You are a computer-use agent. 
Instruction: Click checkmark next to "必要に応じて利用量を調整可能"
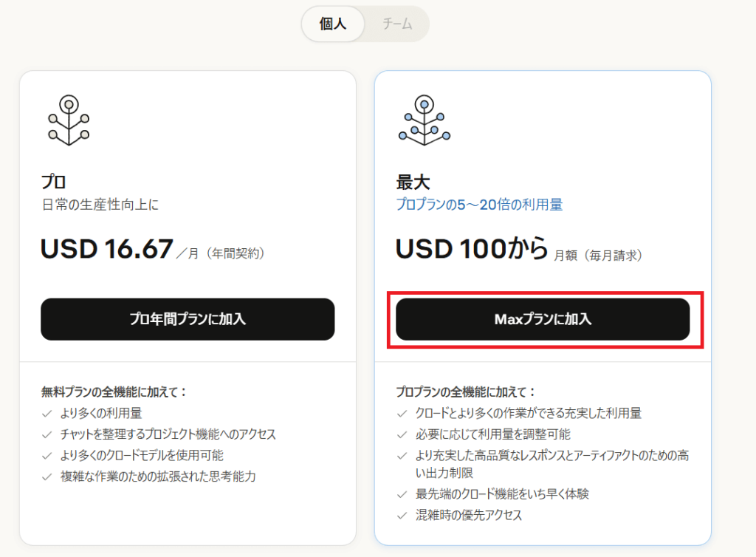click(402, 434)
